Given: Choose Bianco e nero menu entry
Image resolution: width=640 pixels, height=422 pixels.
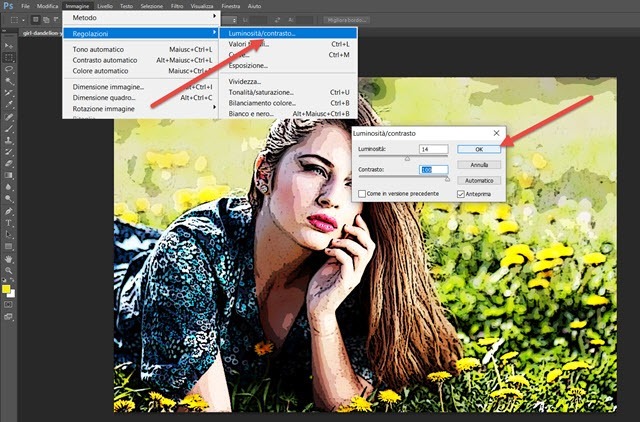Looking at the screenshot, I should (x=288, y=113).
